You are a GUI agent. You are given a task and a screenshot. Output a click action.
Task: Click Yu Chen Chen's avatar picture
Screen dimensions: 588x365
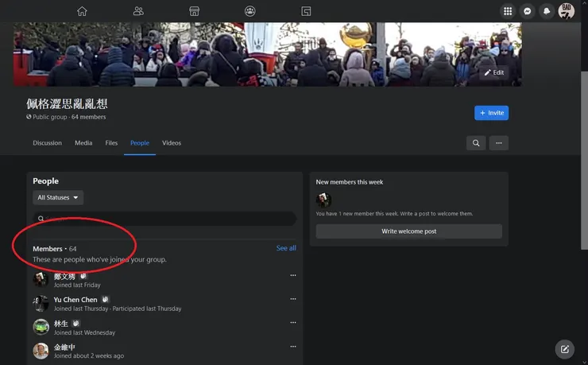(x=41, y=304)
